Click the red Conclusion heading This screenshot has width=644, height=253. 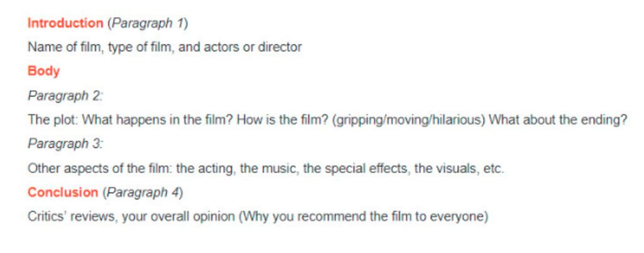(63, 193)
